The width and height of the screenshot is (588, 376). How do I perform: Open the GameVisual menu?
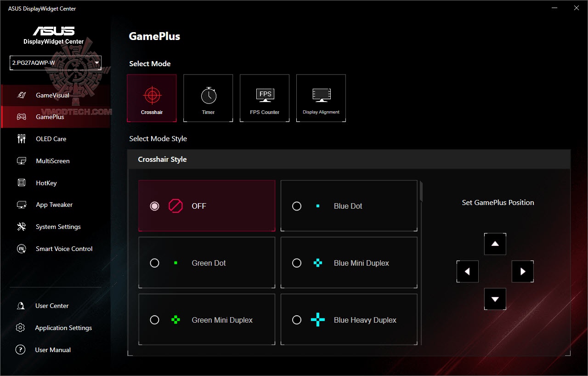[x=55, y=95]
